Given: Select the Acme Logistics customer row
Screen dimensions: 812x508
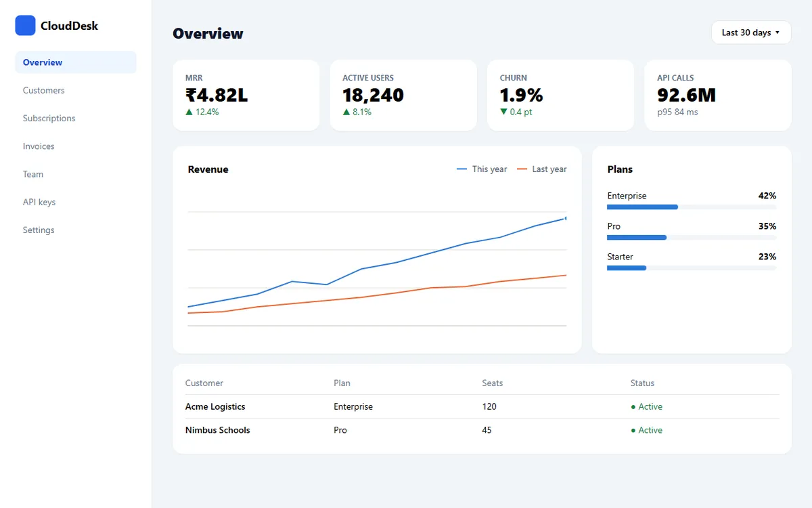Looking at the screenshot, I should point(482,407).
